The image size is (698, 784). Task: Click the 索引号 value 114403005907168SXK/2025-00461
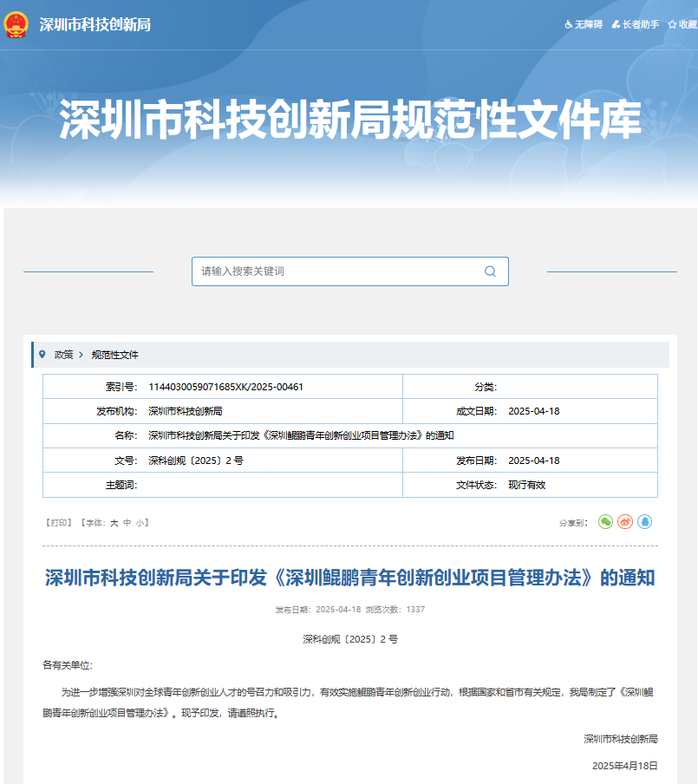(225, 387)
